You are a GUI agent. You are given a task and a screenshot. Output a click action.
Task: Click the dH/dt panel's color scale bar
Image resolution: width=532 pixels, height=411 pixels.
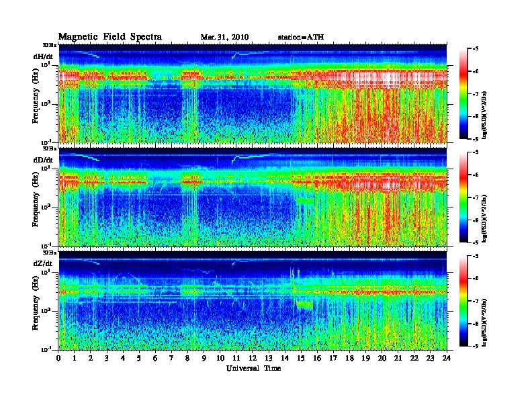click(463, 93)
